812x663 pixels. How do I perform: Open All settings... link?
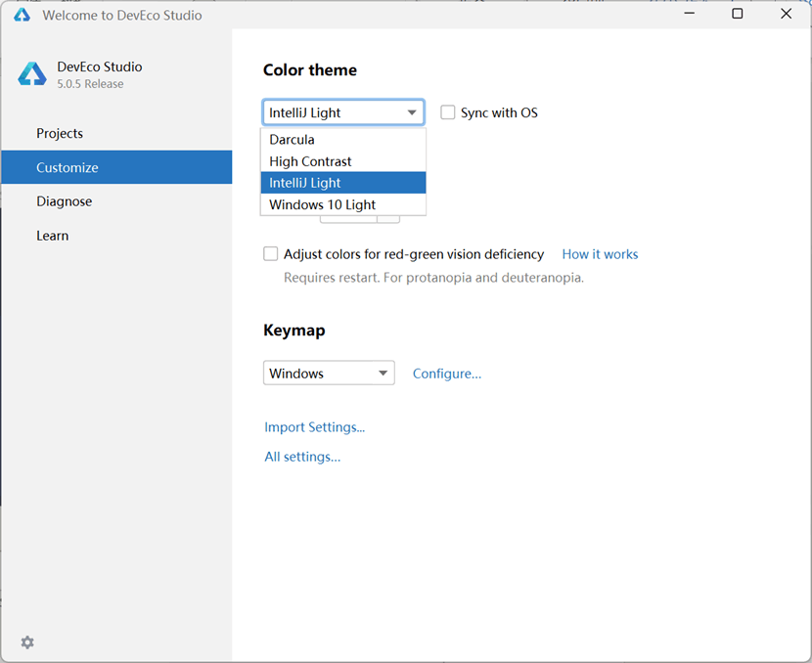(x=302, y=457)
